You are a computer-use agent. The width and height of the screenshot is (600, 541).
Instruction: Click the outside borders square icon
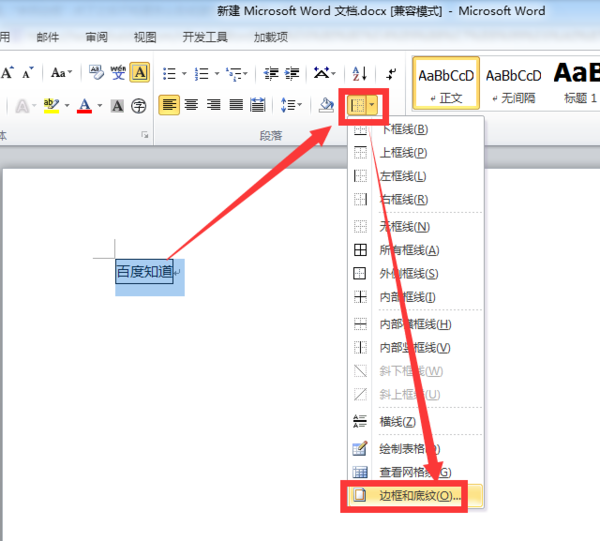click(360, 274)
